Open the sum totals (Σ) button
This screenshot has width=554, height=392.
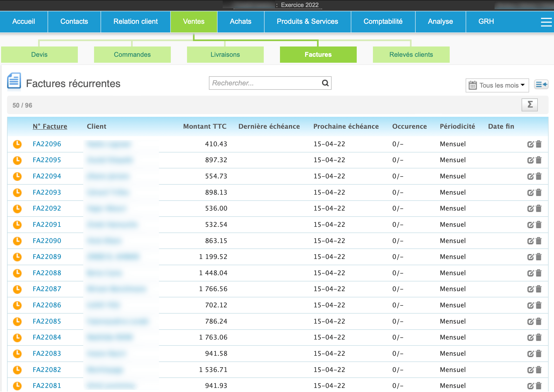tap(529, 105)
